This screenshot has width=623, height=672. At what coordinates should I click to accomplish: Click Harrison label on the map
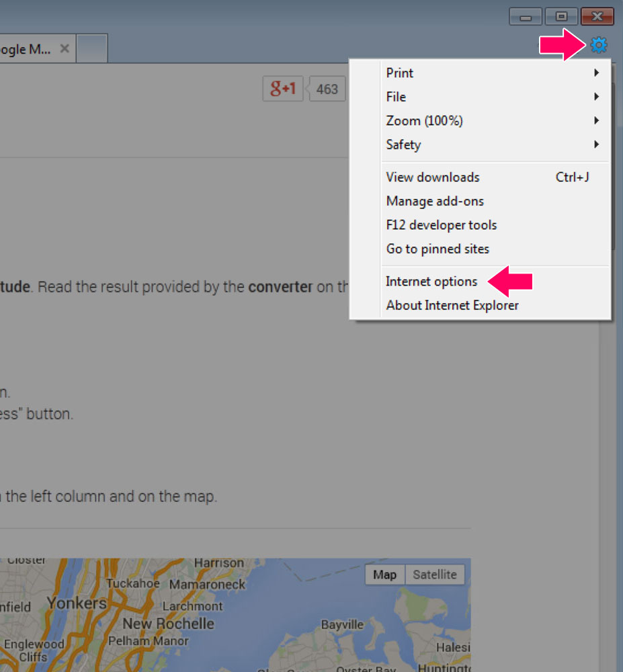click(x=219, y=562)
